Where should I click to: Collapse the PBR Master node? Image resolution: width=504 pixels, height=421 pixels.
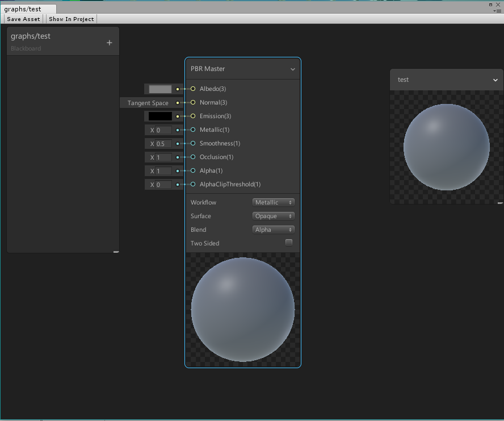292,69
